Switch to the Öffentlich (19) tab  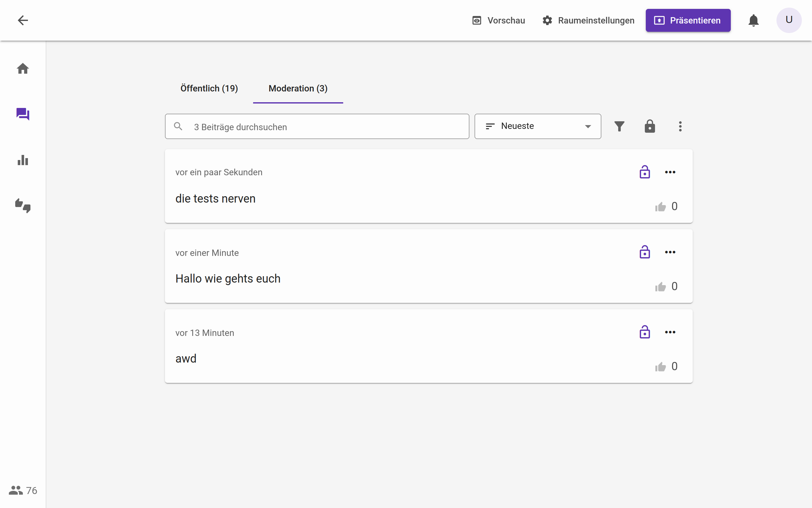click(x=209, y=88)
